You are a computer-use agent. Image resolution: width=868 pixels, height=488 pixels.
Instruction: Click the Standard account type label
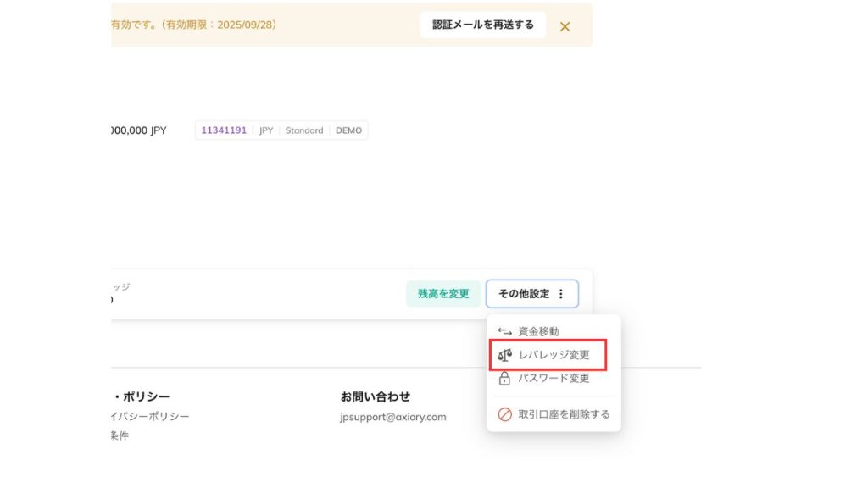306,130
